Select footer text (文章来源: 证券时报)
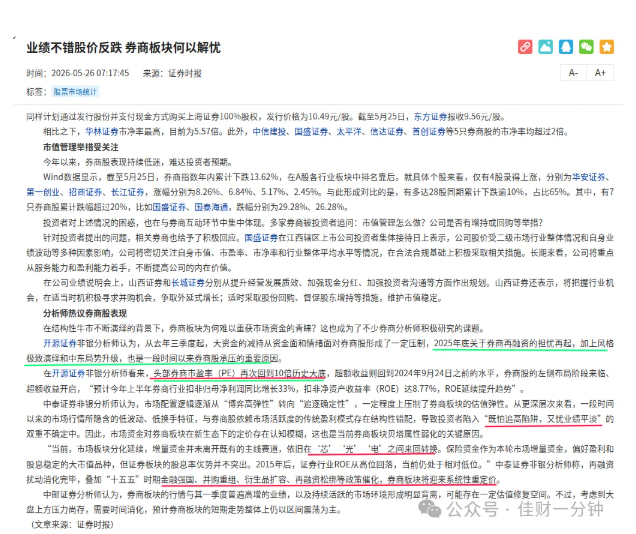Image resolution: width=636 pixels, height=534 pixels. 72,525
